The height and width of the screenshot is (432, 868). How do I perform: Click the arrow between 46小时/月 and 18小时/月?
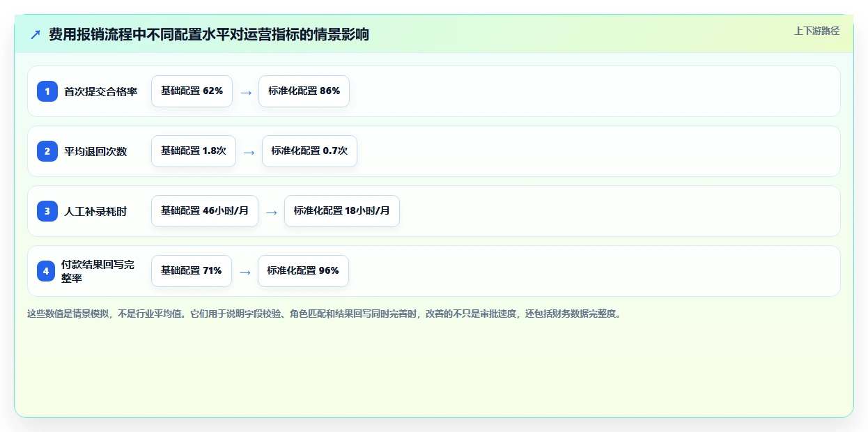(x=272, y=212)
